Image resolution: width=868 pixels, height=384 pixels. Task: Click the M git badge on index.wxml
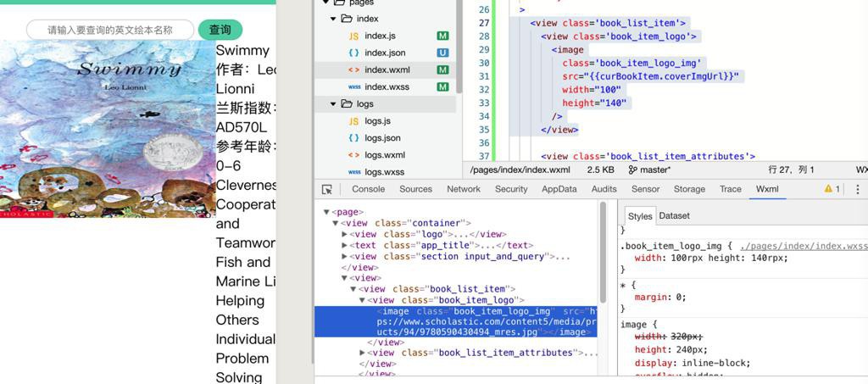click(x=442, y=70)
